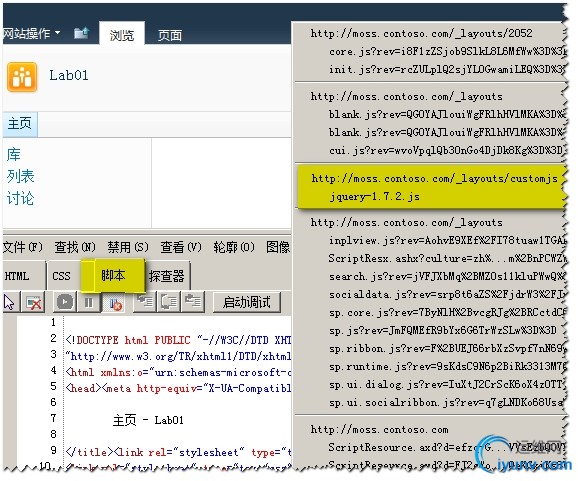
Task: Open the 轮廓(O) menu
Action: tap(234, 247)
